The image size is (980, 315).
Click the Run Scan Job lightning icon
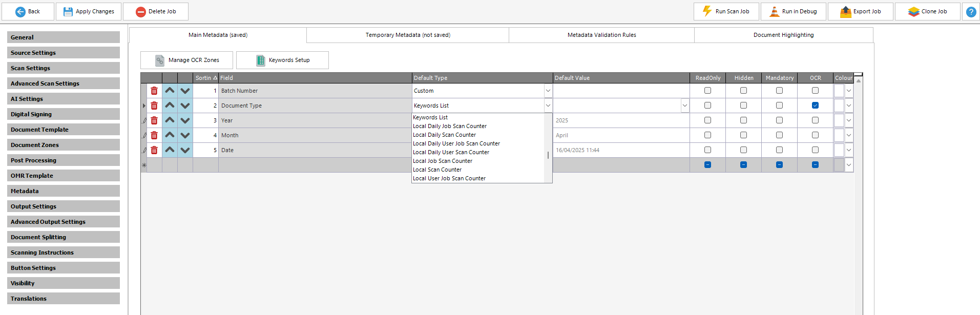[707, 11]
